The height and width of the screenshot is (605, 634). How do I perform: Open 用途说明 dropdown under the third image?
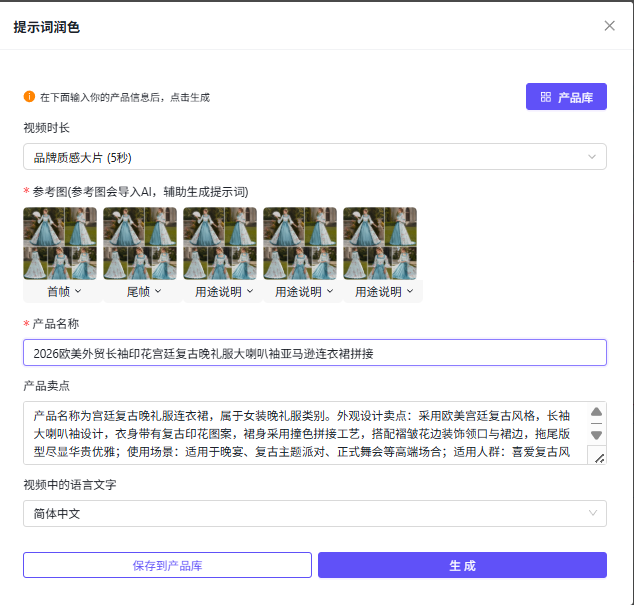click(x=224, y=291)
